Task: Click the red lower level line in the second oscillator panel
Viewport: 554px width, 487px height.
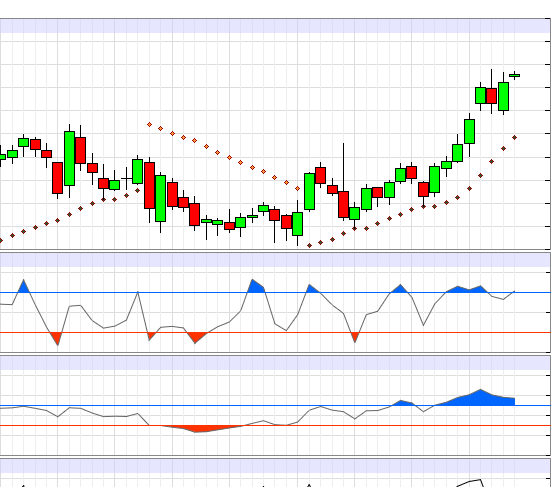Action: (275, 426)
